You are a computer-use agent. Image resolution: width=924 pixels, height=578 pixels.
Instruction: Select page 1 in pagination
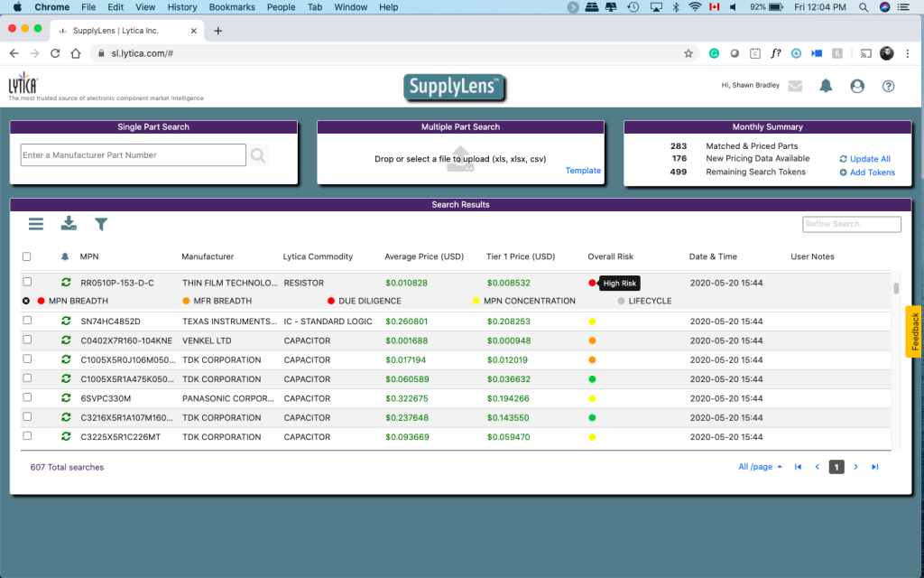(x=836, y=467)
